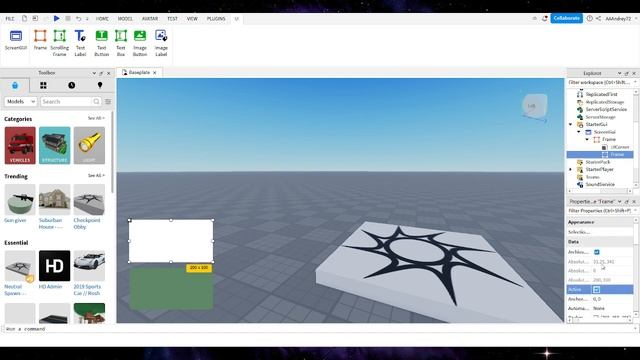The image size is (640, 360).
Task: Switch to the VIEW ribbon tab
Action: 192,19
